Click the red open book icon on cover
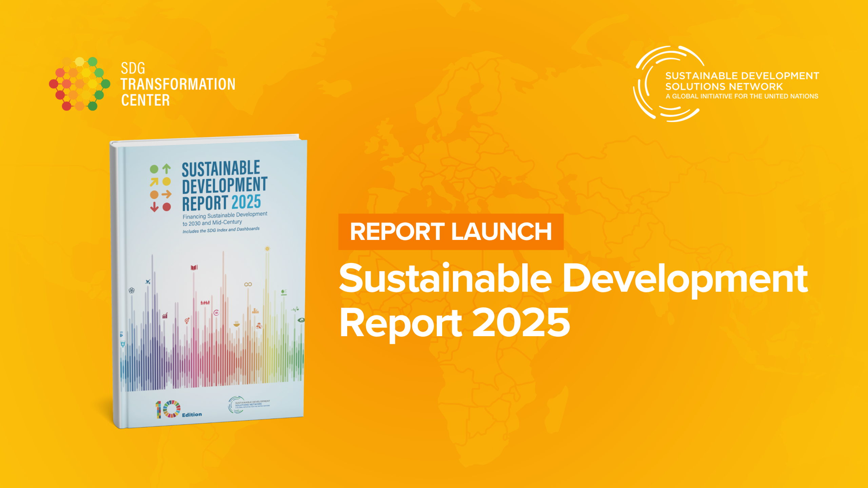Viewport: 868px width, 488px height. pos(194,267)
